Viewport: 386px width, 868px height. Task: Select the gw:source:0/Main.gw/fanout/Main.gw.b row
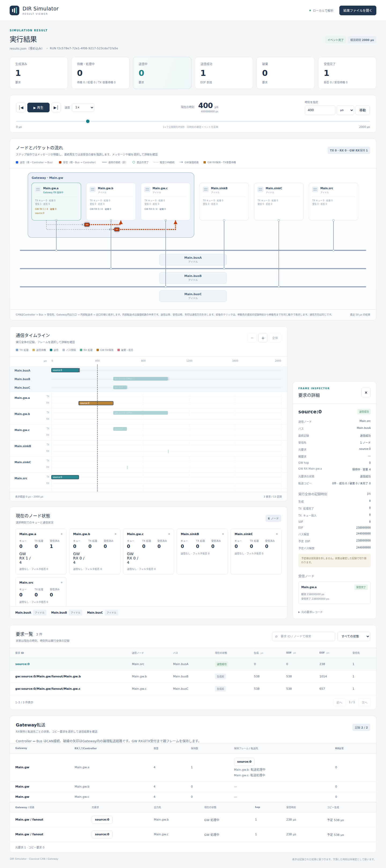(193, 676)
